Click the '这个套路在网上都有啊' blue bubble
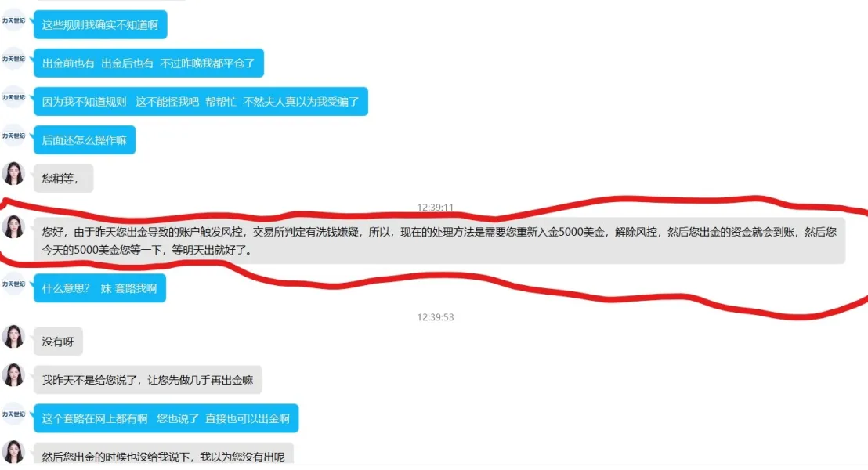Viewport: 868px width, 470px height. 166,418
